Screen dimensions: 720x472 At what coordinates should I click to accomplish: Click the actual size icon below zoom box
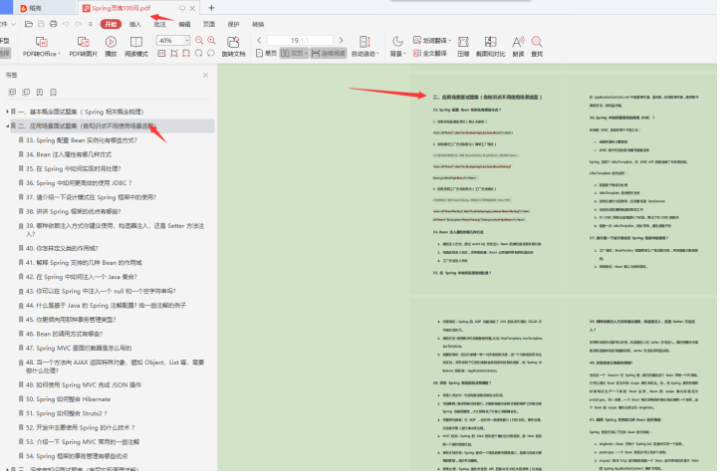coord(162,53)
